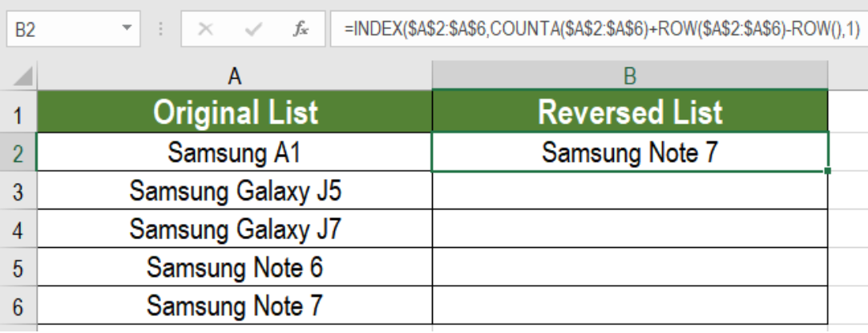Click the formula bar resize dots handle

[160, 29]
